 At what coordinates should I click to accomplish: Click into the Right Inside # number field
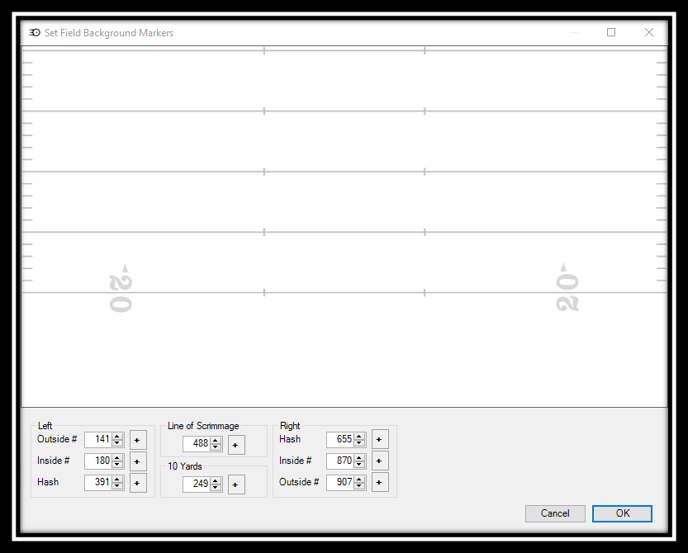tap(341, 462)
